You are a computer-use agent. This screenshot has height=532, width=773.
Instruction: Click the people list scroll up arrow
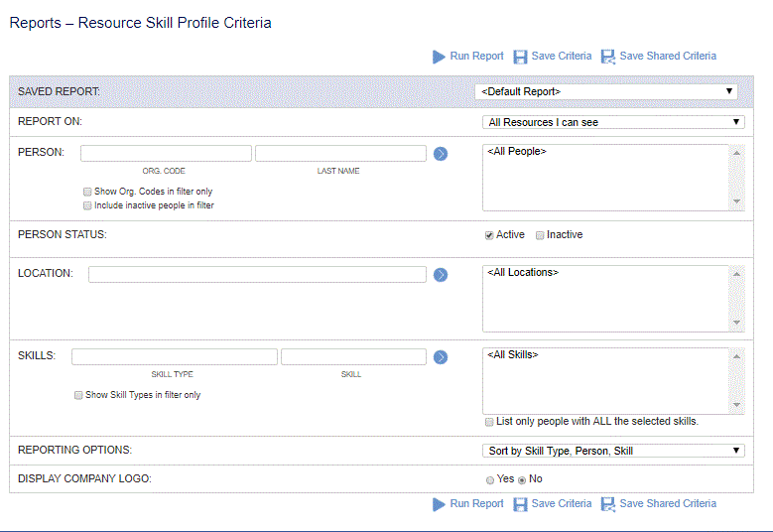pyautogui.click(x=736, y=153)
